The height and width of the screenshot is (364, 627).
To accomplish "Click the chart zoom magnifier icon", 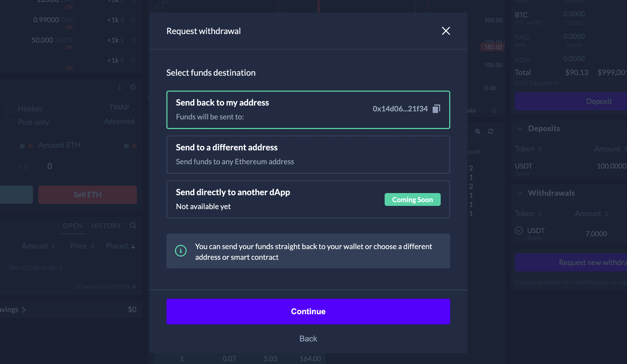I will [477, 131].
